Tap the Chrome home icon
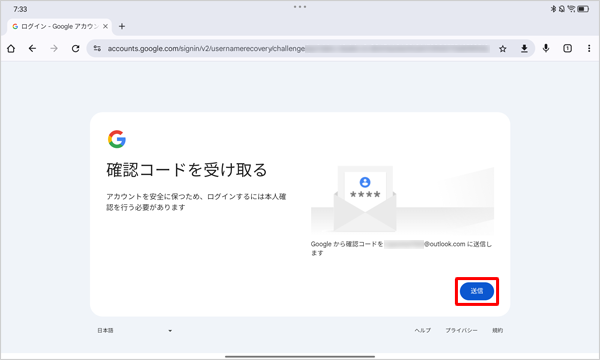The image size is (600, 360). [x=11, y=49]
